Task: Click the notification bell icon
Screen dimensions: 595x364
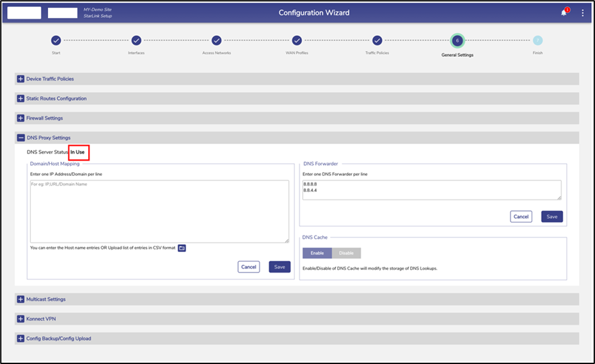Action: 564,13
